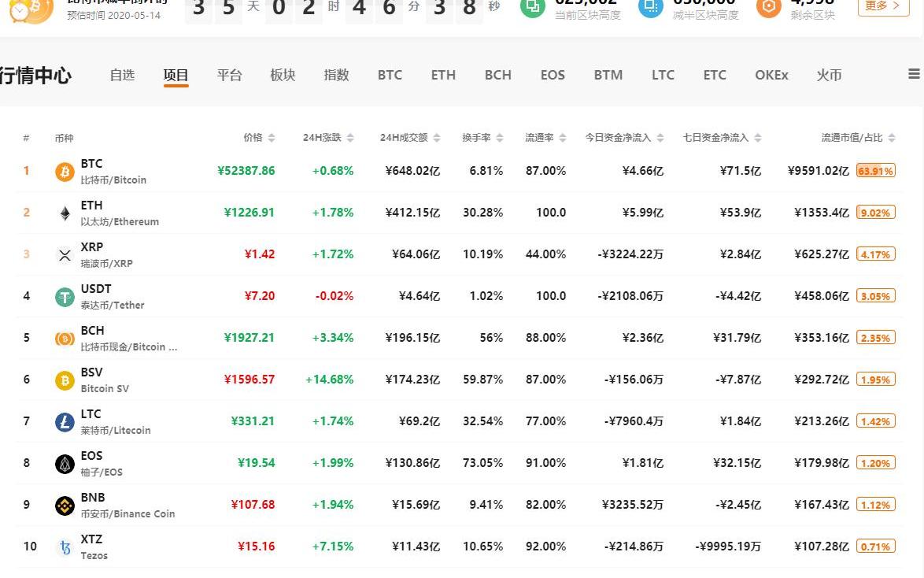Image resolution: width=924 pixels, height=578 pixels.
Task: Click the orange remaining blocks icon
Action: (768, 7)
